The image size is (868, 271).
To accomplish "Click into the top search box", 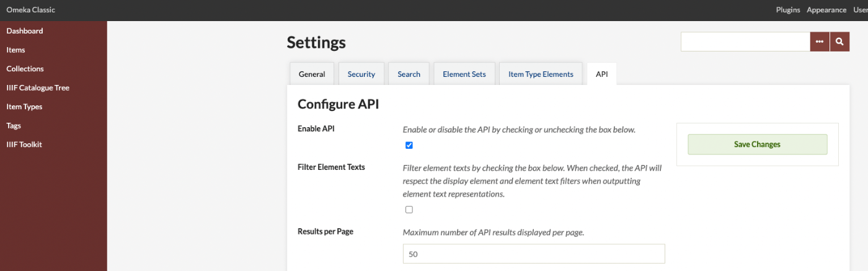I will pos(745,42).
